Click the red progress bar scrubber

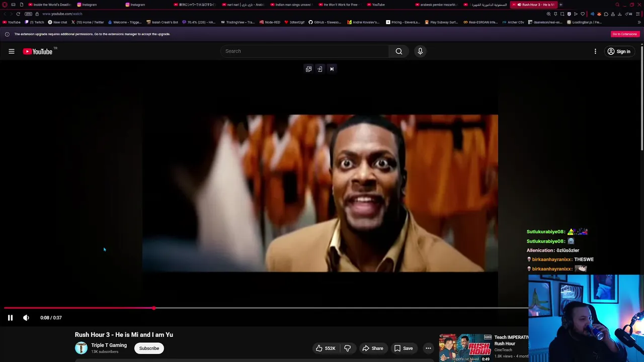pos(153,308)
